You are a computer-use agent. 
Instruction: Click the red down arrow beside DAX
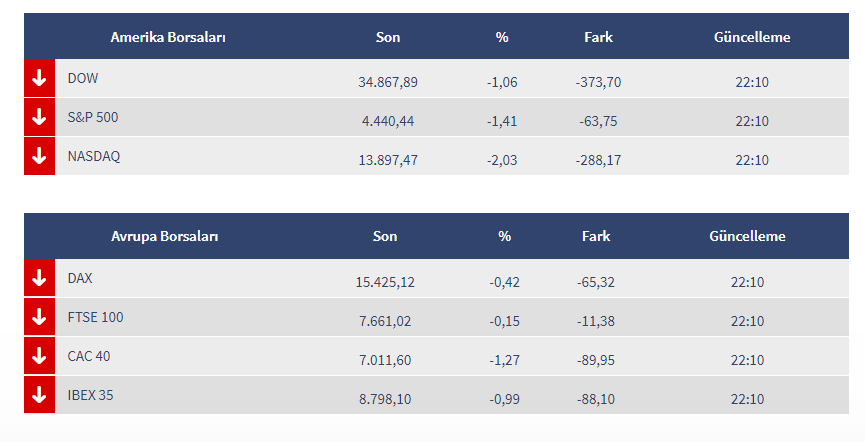coord(39,278)
